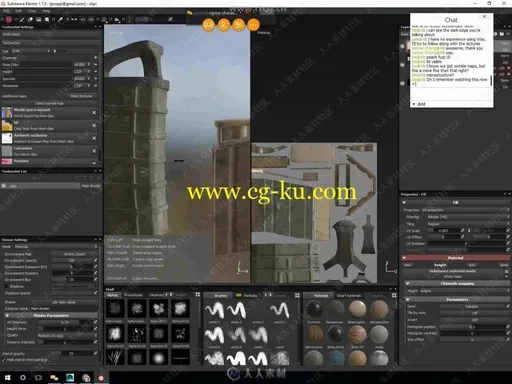This screenshot has width=512, height=384.
Task: Open the View menu
Action: [x=32, y=11]
